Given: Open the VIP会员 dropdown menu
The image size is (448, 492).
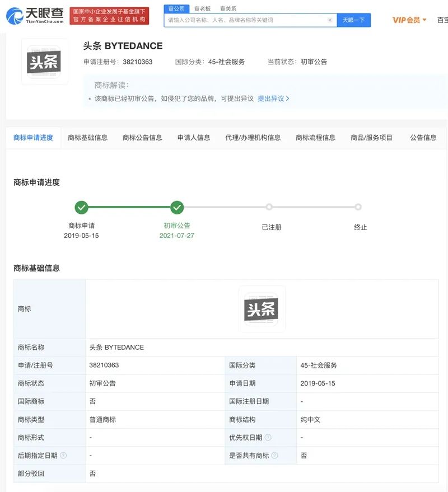Looking at the screenshot, I should pos(409,20).
